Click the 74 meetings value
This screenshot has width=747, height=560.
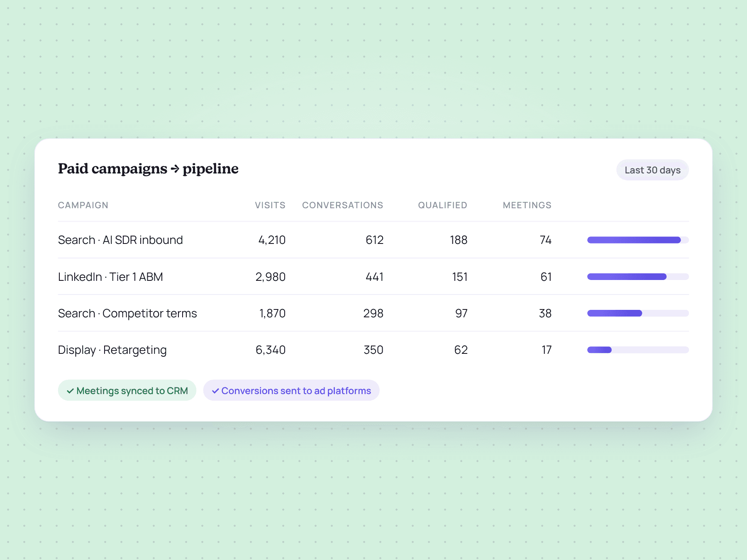click(545, 240)
